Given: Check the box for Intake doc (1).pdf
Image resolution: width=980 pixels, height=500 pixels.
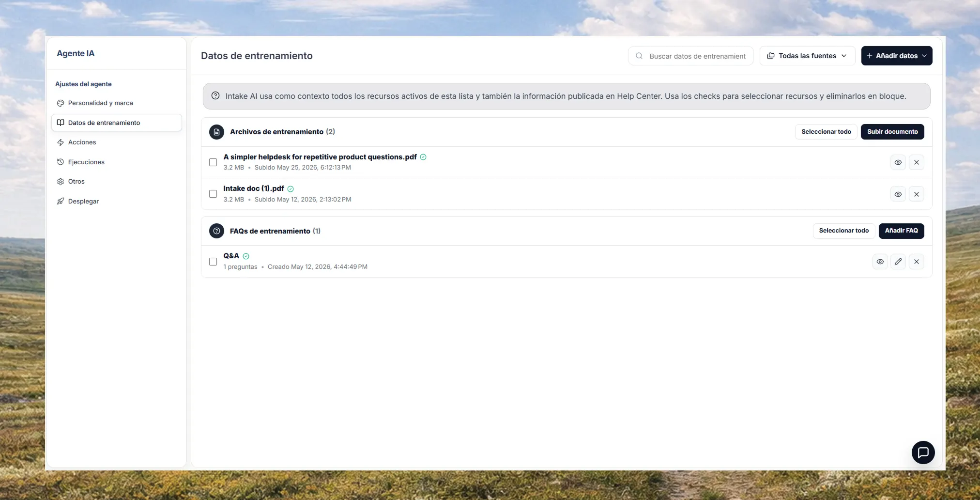Looking at the screenshot, I should tap(213, 194).
